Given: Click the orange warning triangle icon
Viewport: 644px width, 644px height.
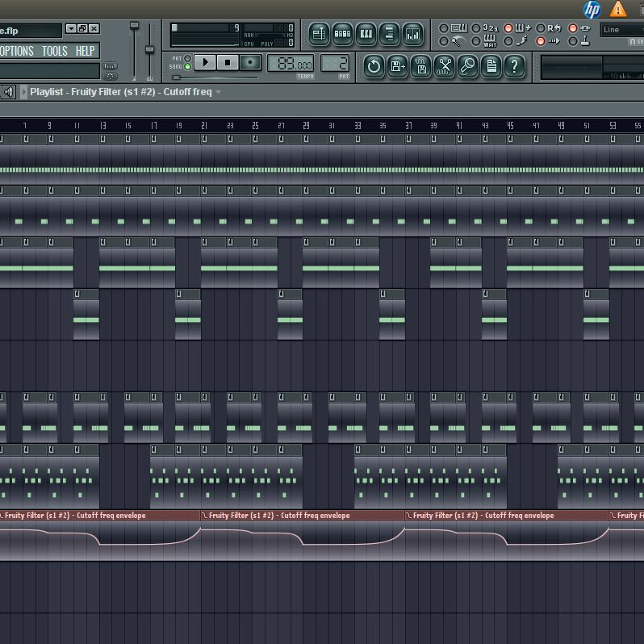Looking at the screenshot, I should point(618,9).
